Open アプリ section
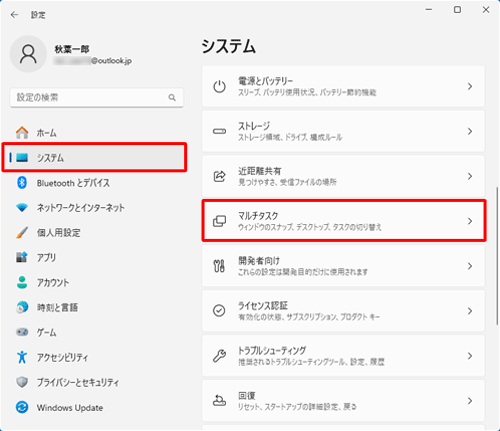The width and height of the screenshot is (500, 431). point(97,257)
